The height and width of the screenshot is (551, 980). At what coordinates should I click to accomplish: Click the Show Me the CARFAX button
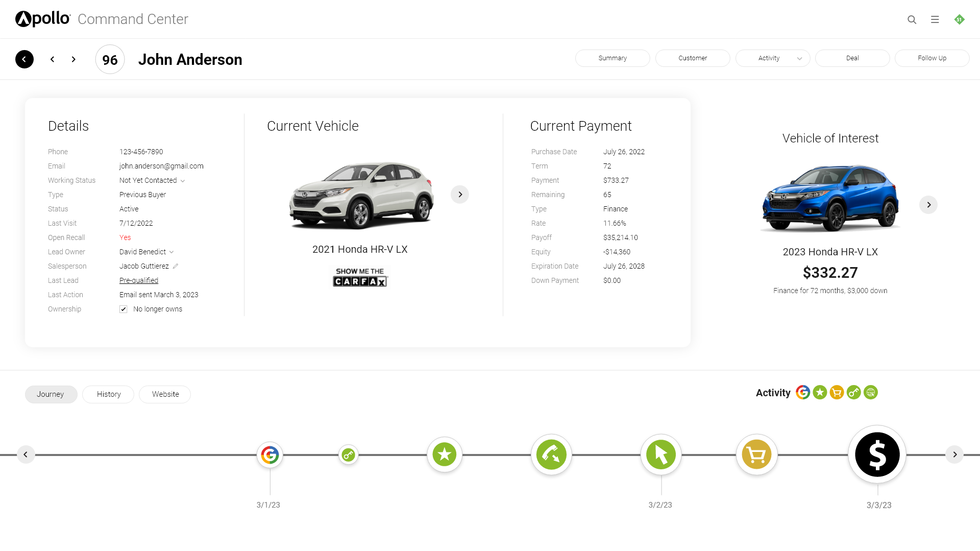[360, 277]
